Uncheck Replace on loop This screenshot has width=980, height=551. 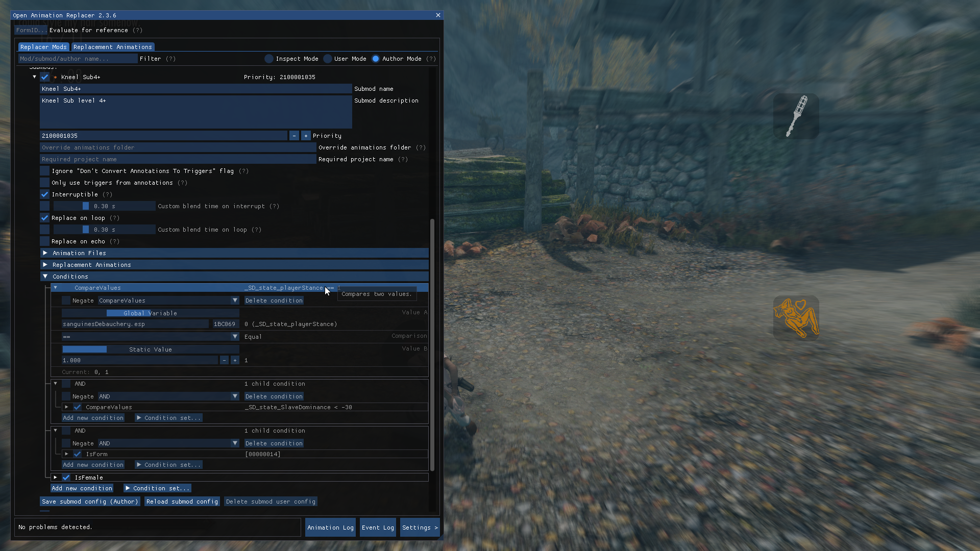coord(45,218)
